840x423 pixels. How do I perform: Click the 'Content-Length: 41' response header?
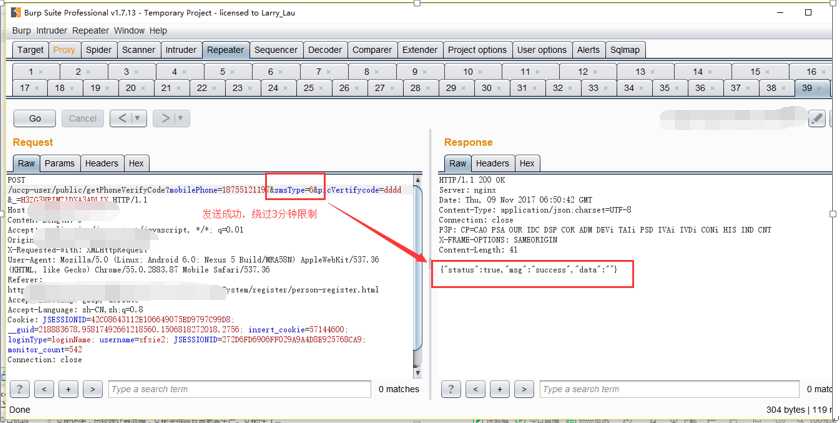pyautogui.click(x=478, y=250)
